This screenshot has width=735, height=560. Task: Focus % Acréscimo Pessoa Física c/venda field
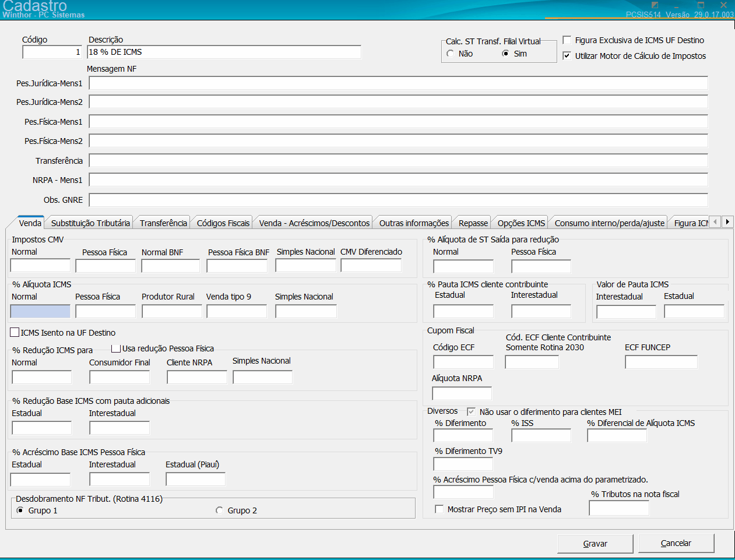point(463,492)
